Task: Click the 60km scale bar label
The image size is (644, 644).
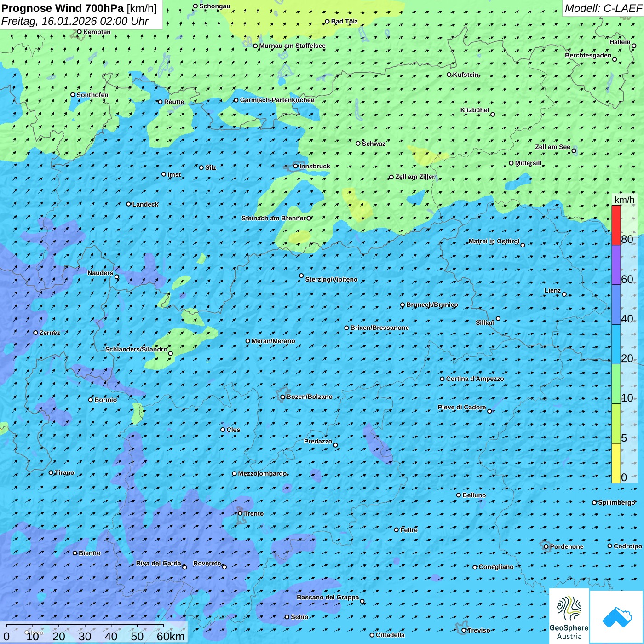Action: 171,636
